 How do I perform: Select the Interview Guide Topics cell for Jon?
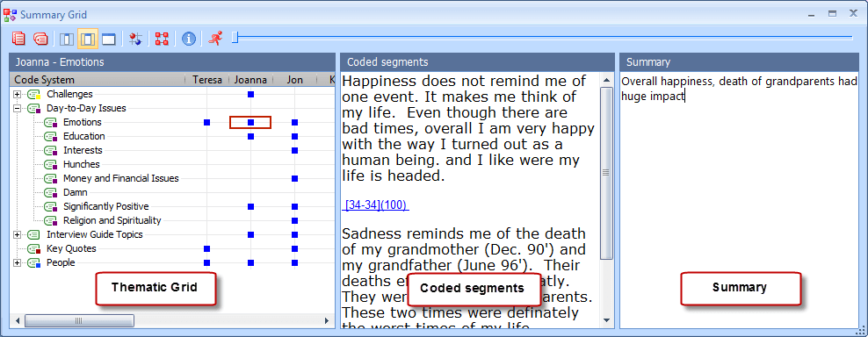pos(294,234)
